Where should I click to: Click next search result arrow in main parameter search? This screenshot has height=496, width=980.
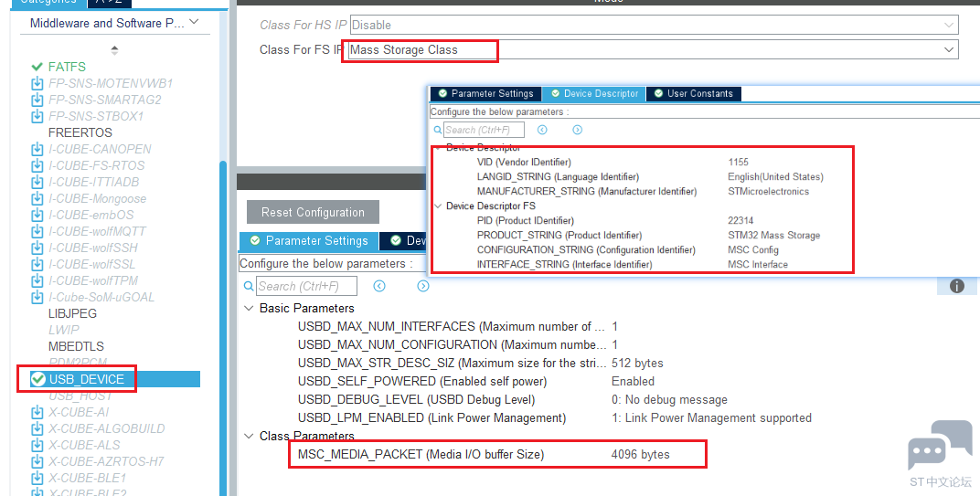click(423, 286)
